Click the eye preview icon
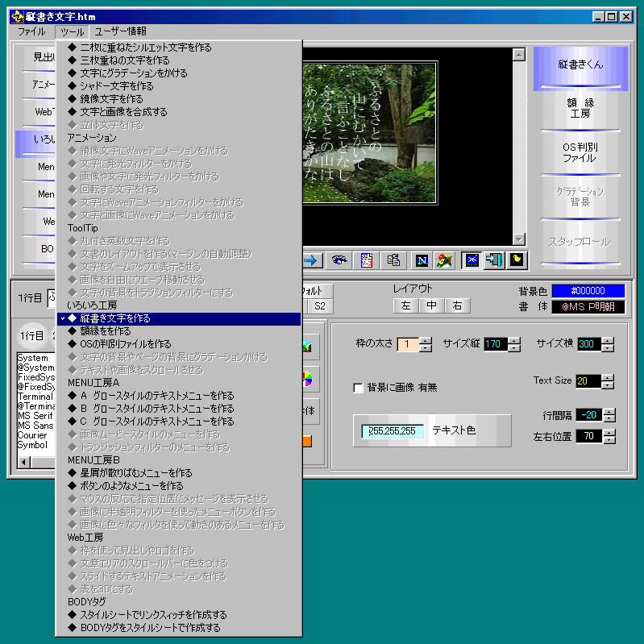Viewport: 644px width, 644px height. [x=339, y=260]
